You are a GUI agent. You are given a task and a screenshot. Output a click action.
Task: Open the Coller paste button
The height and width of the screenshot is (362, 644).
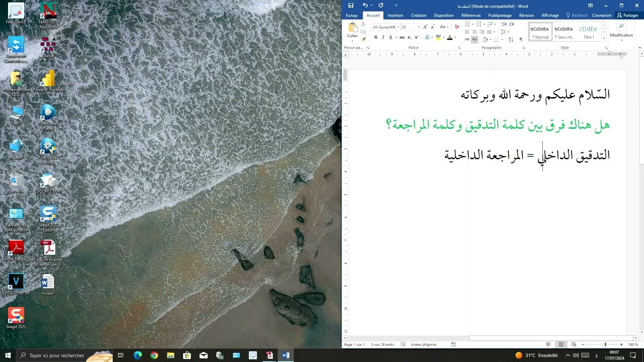coord(352,30)
